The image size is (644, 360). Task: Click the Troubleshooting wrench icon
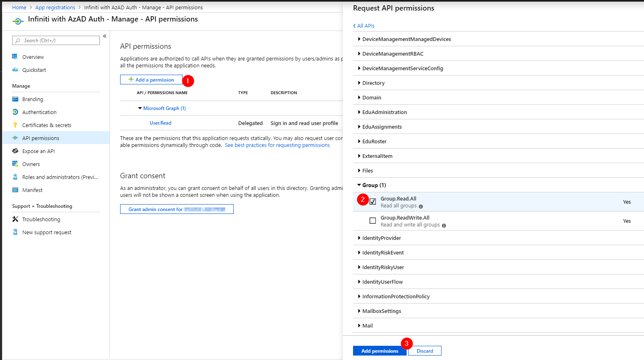point(15,219)
